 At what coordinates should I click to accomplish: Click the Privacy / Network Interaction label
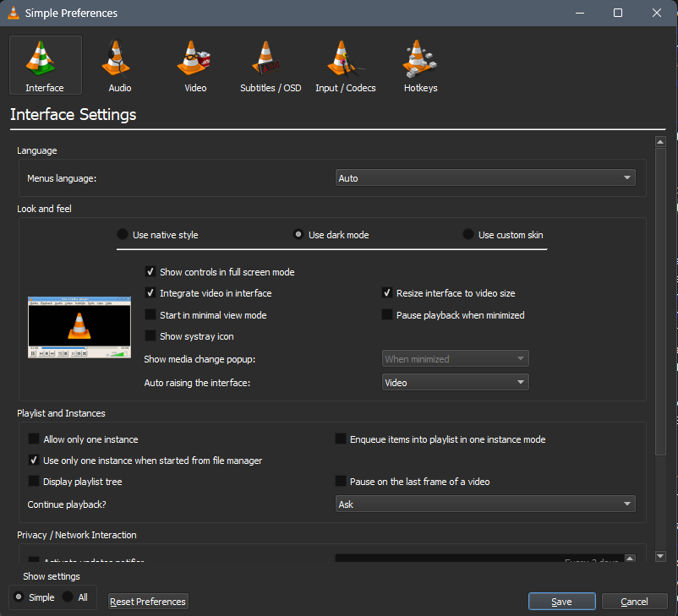point(77,535)
